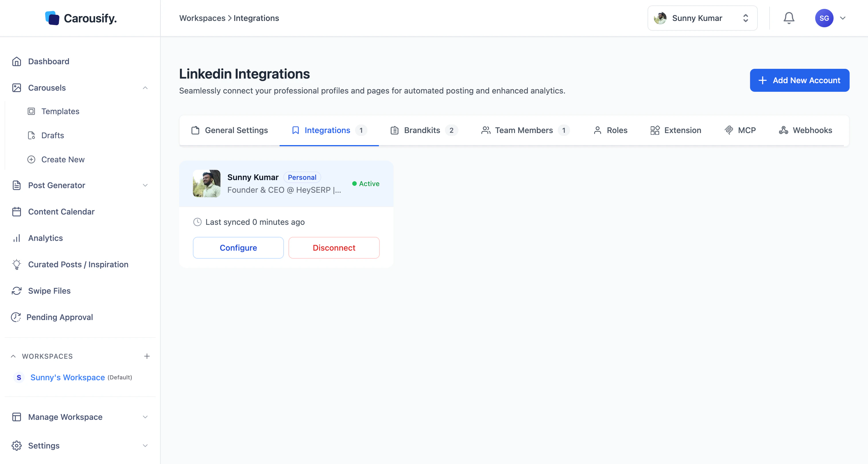The image size is (868, 464).
Task: Click the Webhooks tab icon
Action: (x=783, y=130)
